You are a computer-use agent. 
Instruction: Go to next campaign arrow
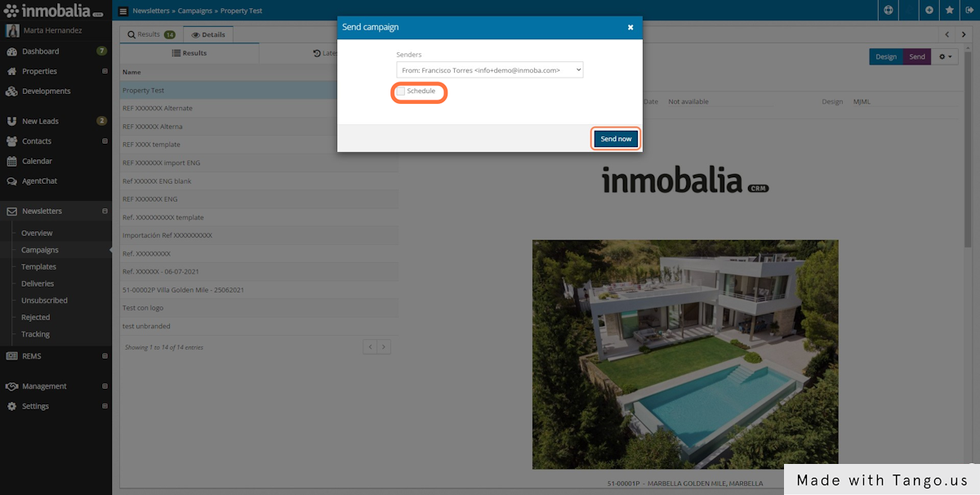click(x=969, y=34)
